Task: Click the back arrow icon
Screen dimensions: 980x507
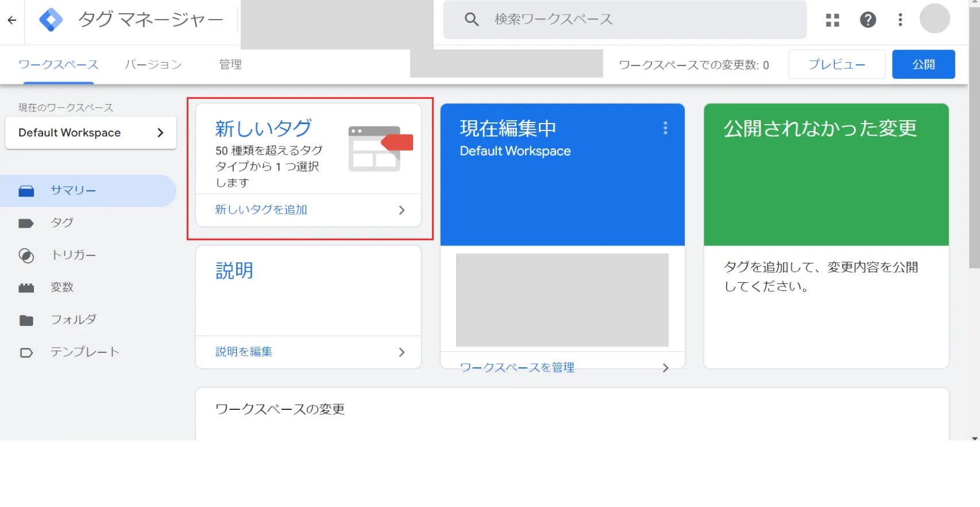Action: pos(12,20)
